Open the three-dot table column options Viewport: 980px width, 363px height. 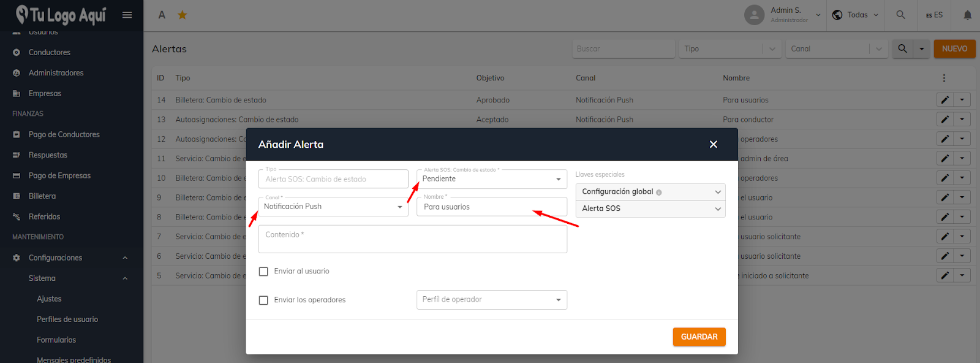coord(944,78)
